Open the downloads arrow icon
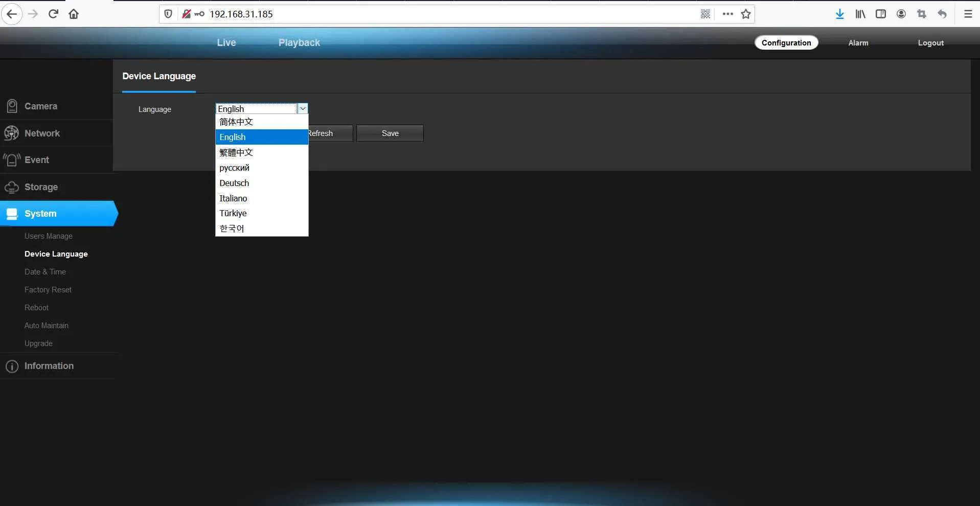This screenshot has width=980, height=506. 840,14
